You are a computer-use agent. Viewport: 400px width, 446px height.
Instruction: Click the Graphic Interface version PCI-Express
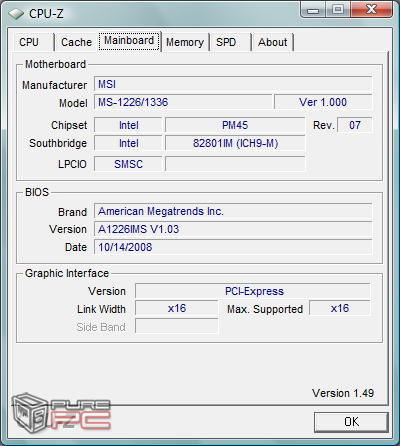coord(253,291)
